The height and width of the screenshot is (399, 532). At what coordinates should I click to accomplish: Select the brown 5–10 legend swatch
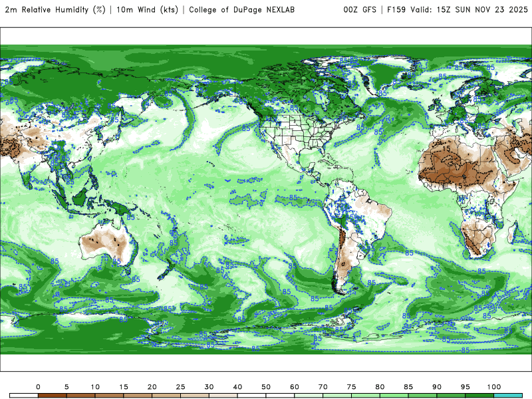click(x=80, y=396)
